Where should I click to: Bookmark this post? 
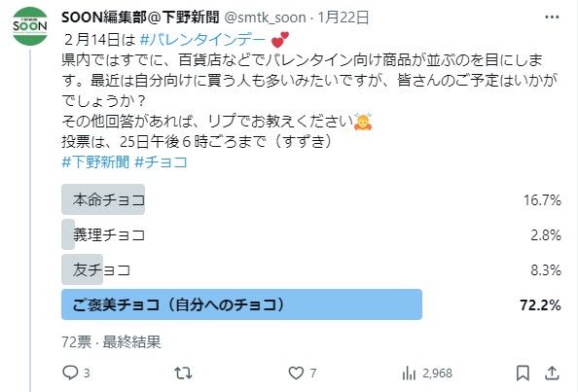[523, 374]
